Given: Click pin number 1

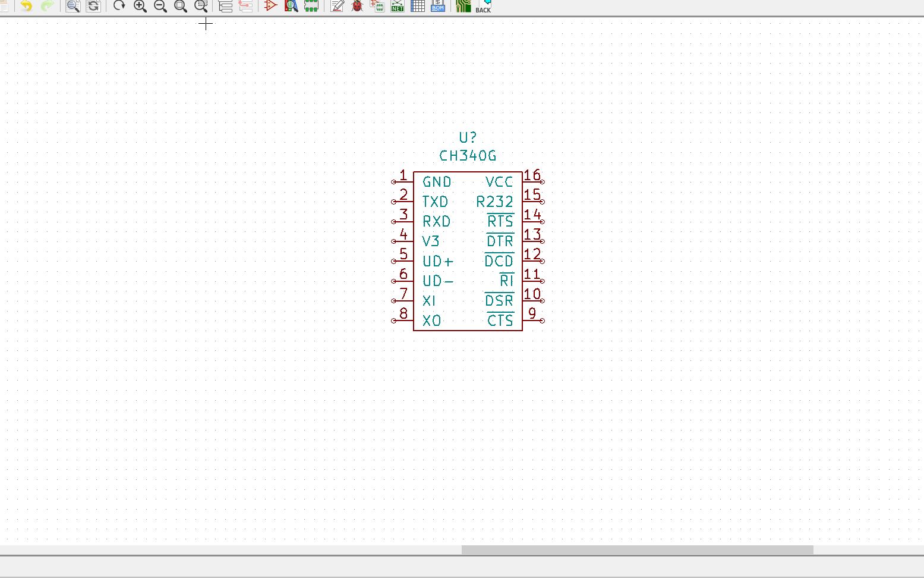Looking at the screenshot, I should coord(403,175).
